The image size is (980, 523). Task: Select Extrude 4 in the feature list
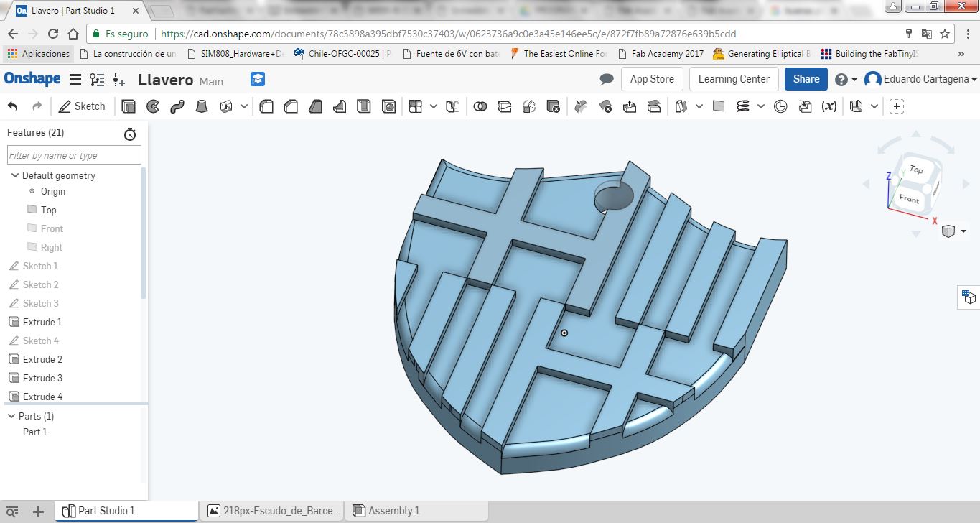tap(42, 397)
